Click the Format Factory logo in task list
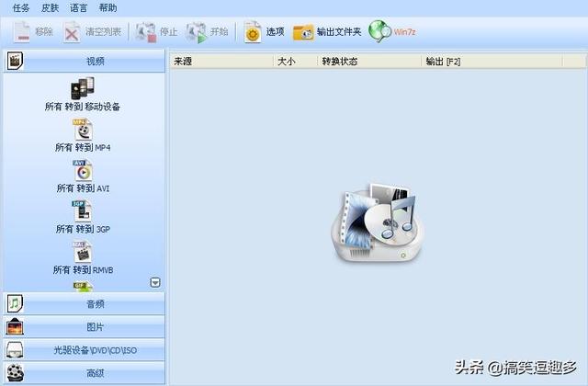 click(x=378, y=222)
